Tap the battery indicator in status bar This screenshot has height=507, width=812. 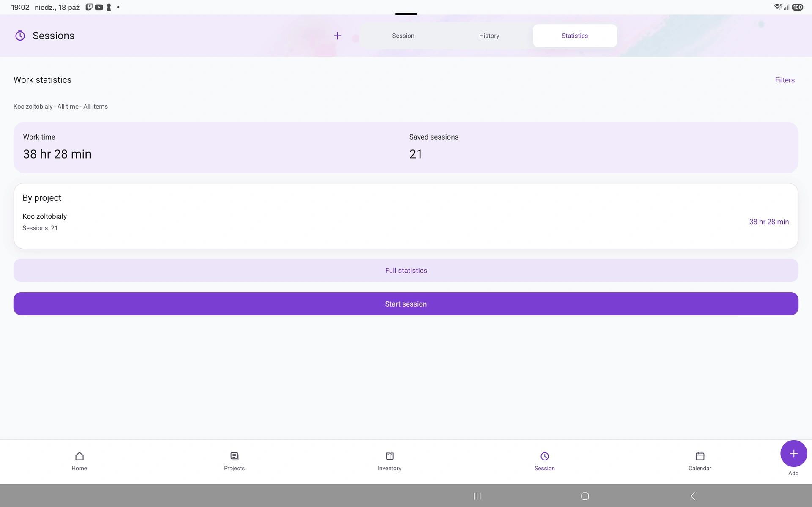pyautogui.click(x=797, y=7)
